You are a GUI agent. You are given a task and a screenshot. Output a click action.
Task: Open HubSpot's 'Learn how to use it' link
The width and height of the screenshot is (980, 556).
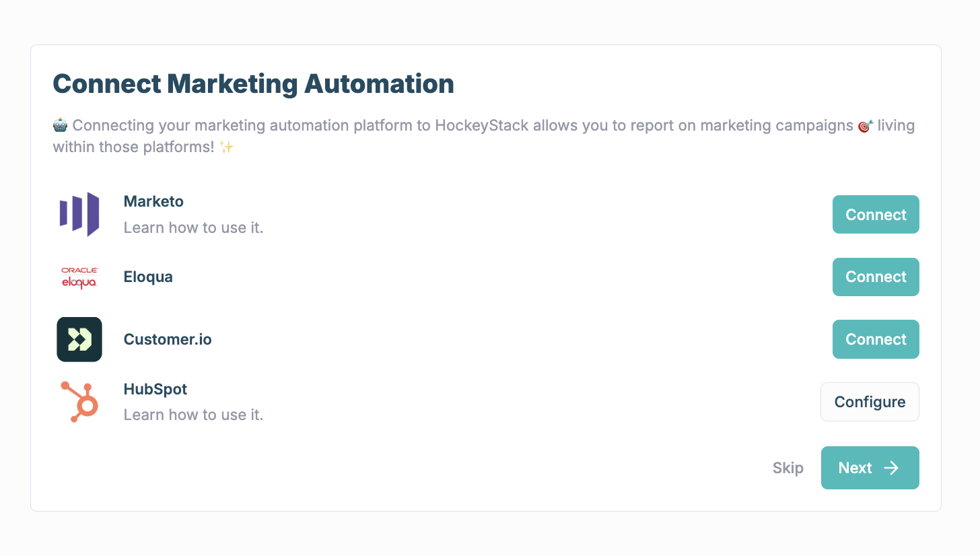pyautogui.click(x=193, y=415)
